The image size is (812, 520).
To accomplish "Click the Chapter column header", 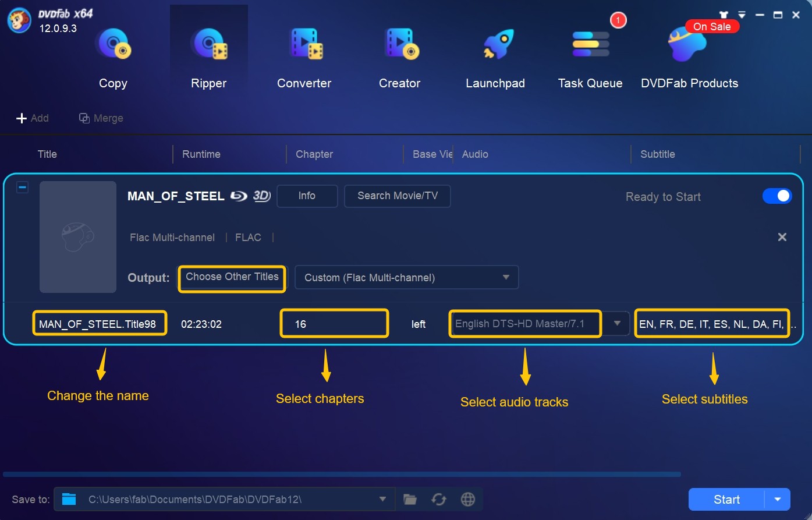I will tap(314, 154).
